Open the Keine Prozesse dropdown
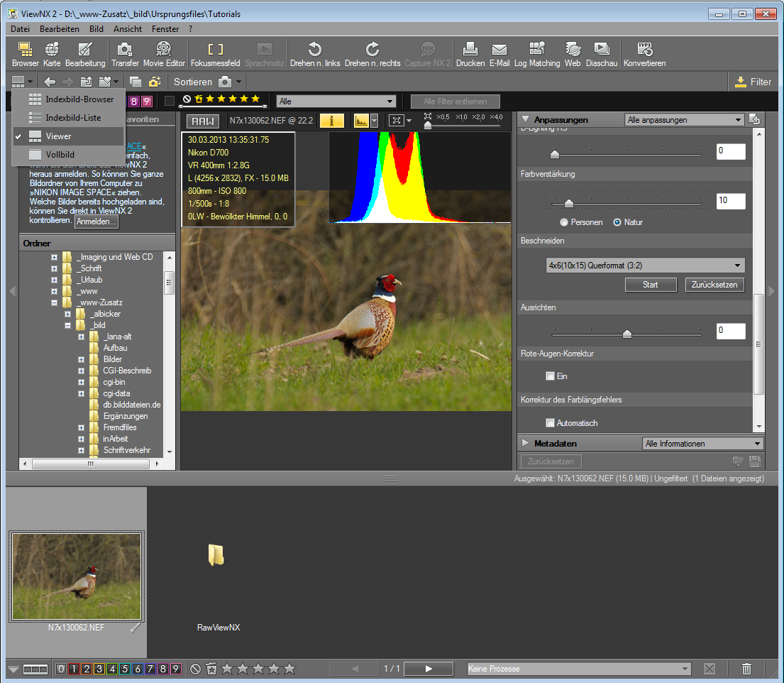Image resolution: width=784 pixels, height=683 pixels. pyautogui.click(x=578, y=669)
